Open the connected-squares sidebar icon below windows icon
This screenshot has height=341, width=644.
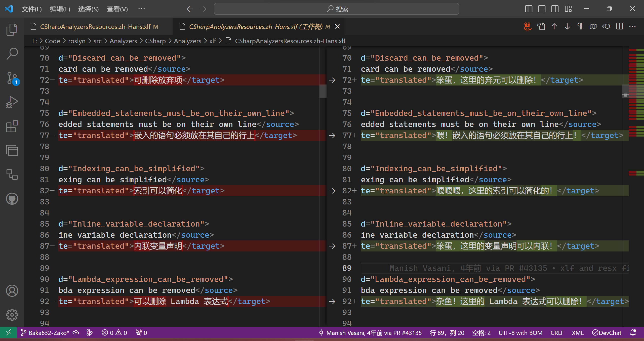pyautogui.click(x=12, y=175)
